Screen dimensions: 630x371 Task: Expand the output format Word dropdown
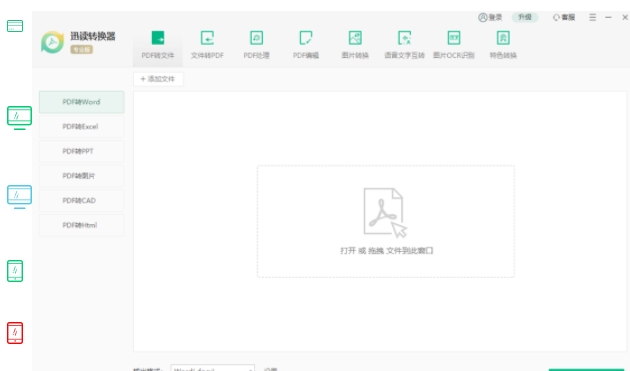click(x=213, y=368)
